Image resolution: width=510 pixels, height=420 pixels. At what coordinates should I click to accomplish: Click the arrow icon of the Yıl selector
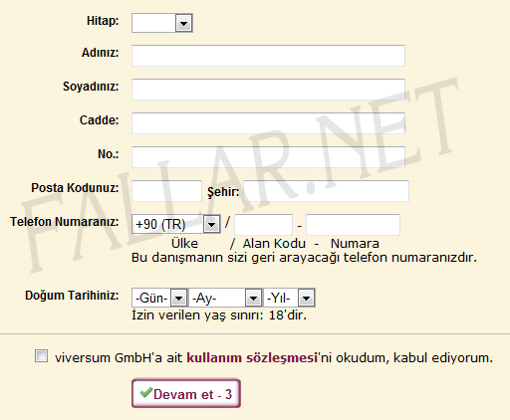[x=306, y=299]
